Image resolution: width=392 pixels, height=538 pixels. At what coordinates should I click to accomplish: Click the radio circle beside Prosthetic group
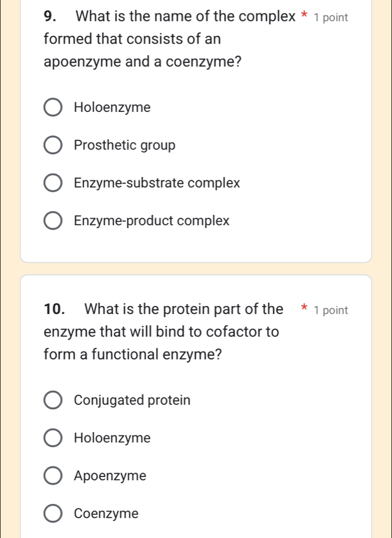tap(53, 145)
